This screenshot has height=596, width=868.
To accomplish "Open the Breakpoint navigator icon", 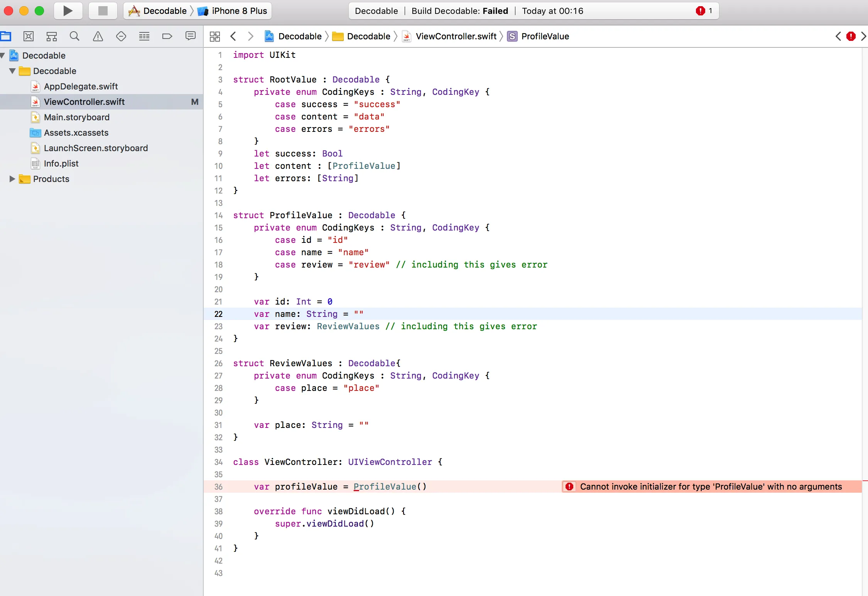I will coord(167,36).
